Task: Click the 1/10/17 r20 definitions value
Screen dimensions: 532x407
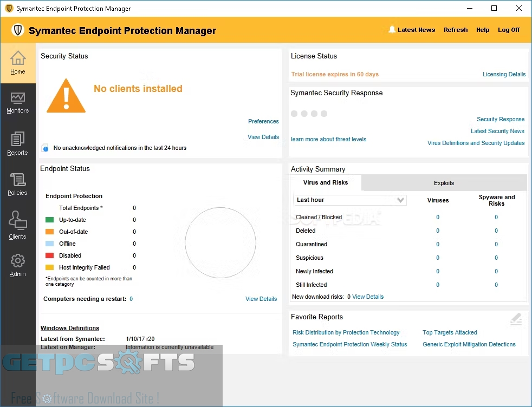Action: [x=140, y=339]
